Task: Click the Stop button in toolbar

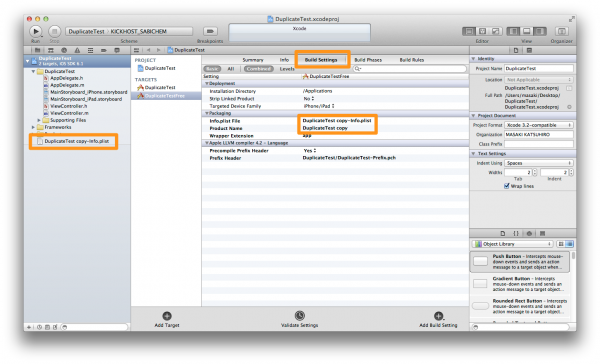Action: (x=54, y=31)
